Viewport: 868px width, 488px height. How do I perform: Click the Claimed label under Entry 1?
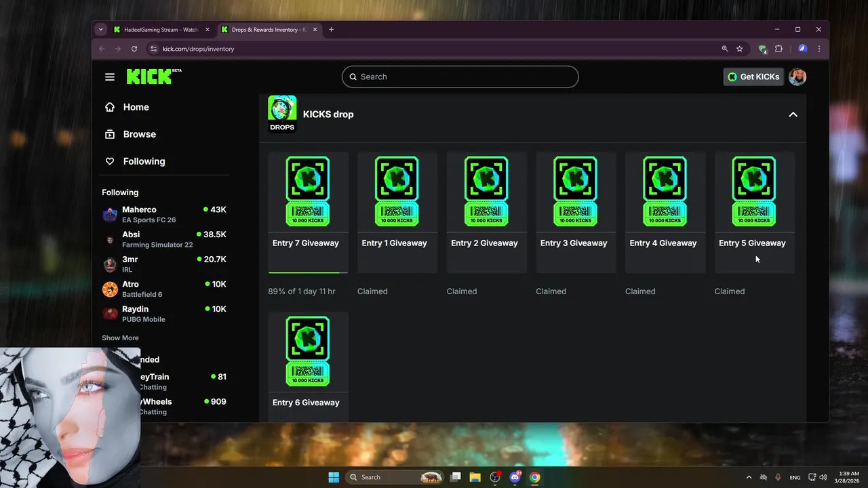372,291
